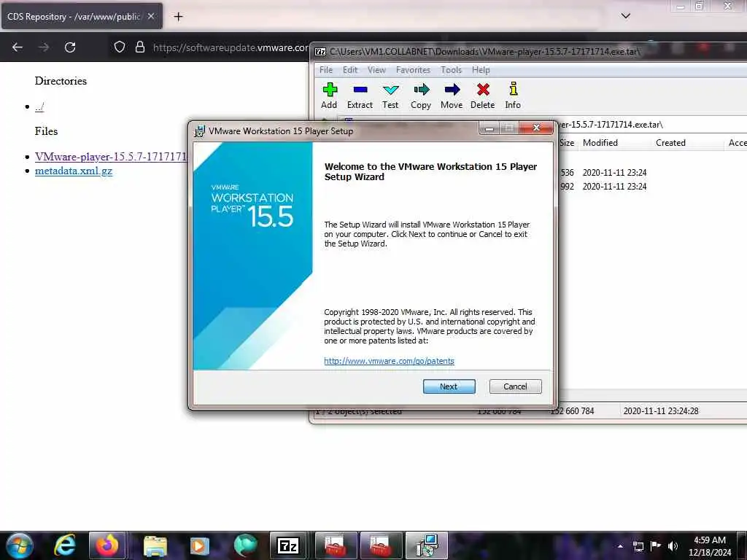The height and width of the screenshot is (560, 747).
Task: Click the Modified column header in 7-Zip
Action: [600, 143]
